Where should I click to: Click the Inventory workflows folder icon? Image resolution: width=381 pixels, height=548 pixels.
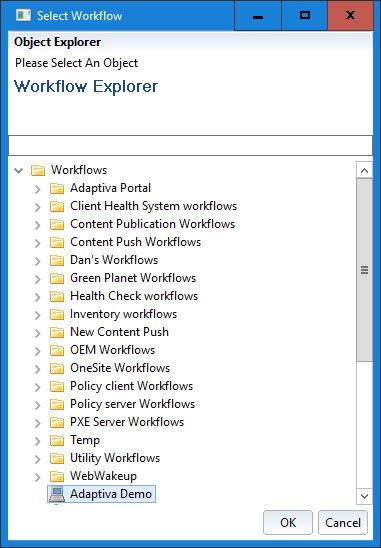click(57, 314)
